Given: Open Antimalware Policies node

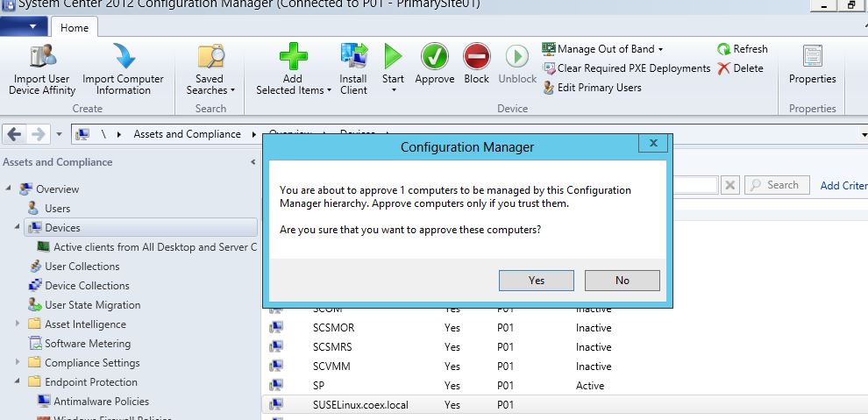Looking at the screenshot, I should [101, 402].
